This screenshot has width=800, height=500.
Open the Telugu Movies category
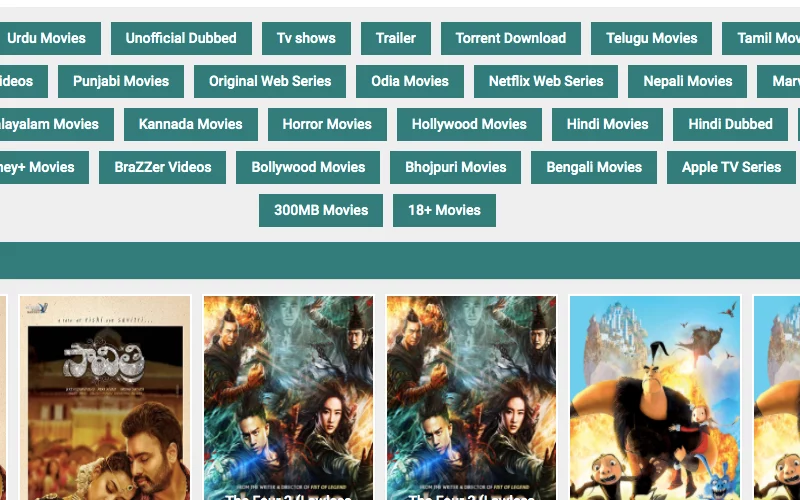point(652,38)
